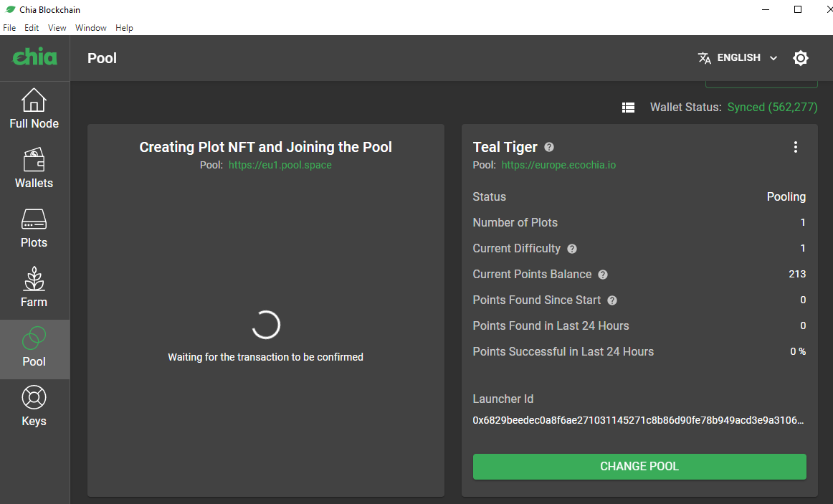This screenshot has width=833, height=504.
Task: Click Points Found in Last 24 Hours label
Action: click(x=551, y=325)
